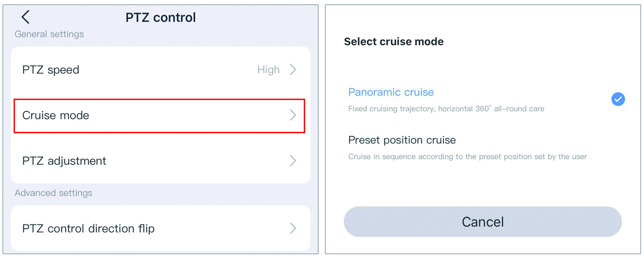
Task: Click the General settings section header
Action: tap(49, 34)
